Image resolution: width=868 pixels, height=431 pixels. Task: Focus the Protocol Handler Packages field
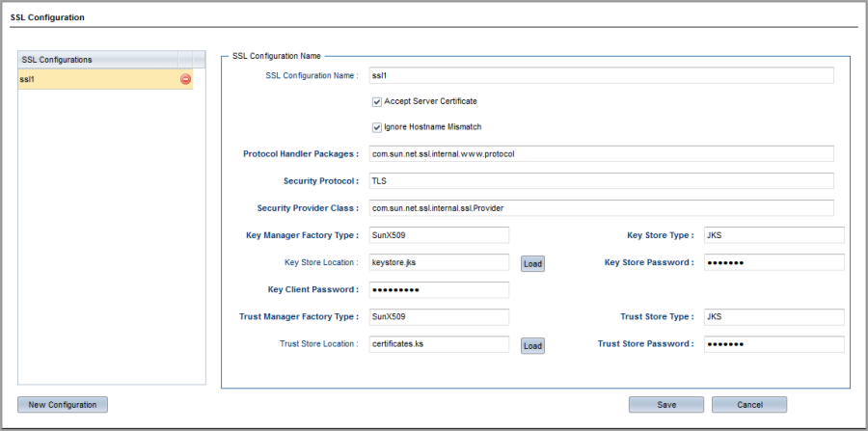[x=601, y=154]
